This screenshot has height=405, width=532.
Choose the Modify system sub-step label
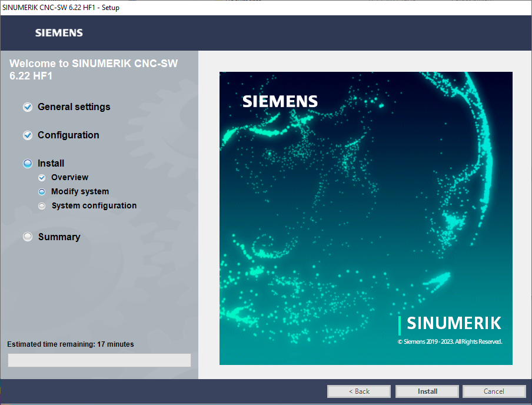[80, 192]
